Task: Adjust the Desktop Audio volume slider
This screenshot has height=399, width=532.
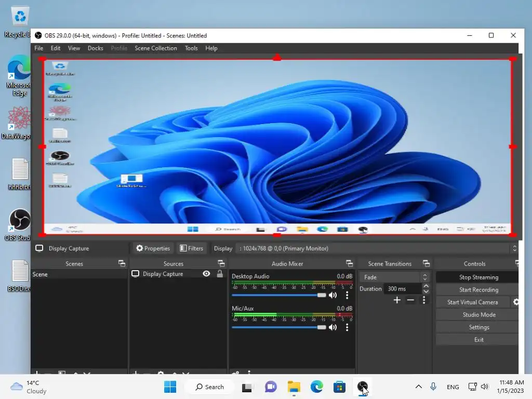Action: 279,295
